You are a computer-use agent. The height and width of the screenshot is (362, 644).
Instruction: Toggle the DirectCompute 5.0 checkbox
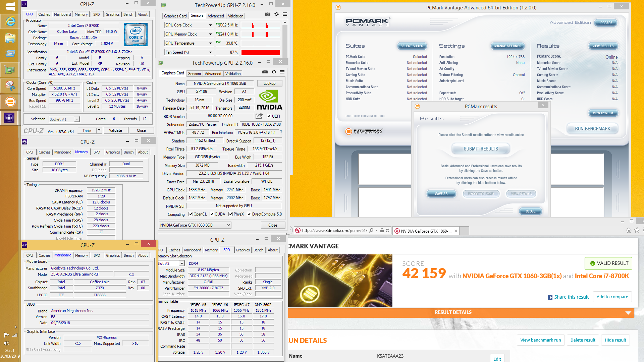point(249,214)
